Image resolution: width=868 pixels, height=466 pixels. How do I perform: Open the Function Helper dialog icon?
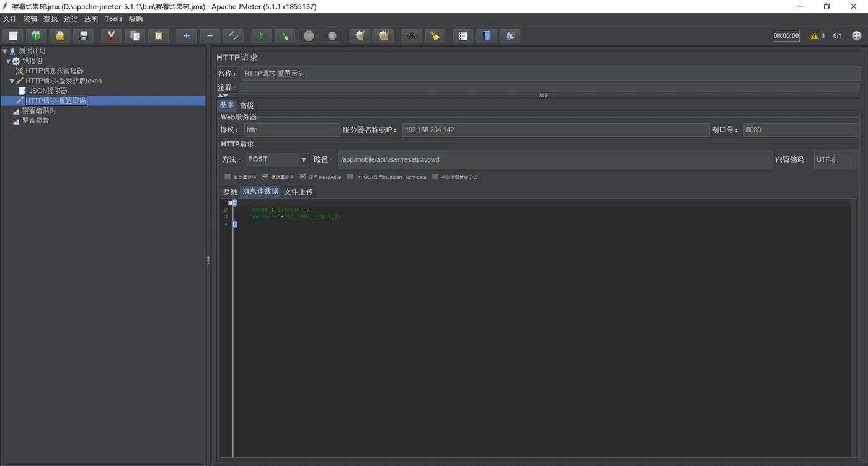463,36
